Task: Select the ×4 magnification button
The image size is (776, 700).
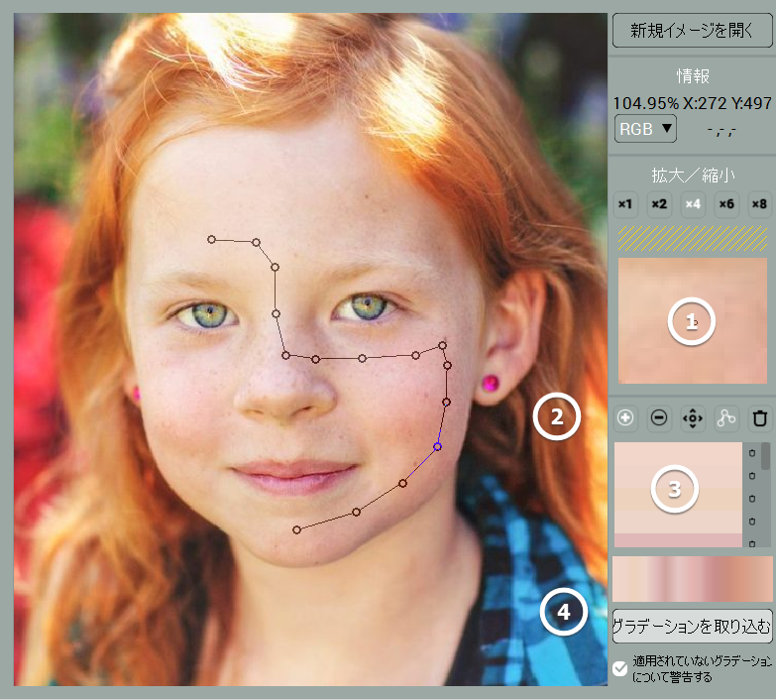Action: point(693,204)
